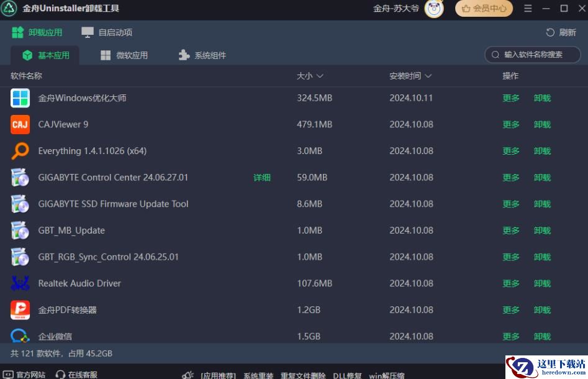
Task: Uninstall GIGABYTE SSD Firmware Update Tool
Action: tap(542, 204)
